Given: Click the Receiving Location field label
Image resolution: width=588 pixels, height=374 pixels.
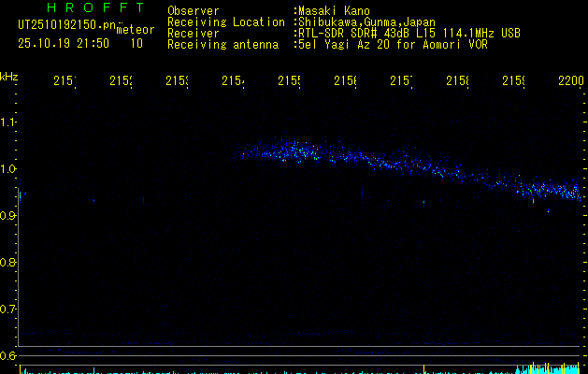Looking at the screenshot, I should [226, 22].
